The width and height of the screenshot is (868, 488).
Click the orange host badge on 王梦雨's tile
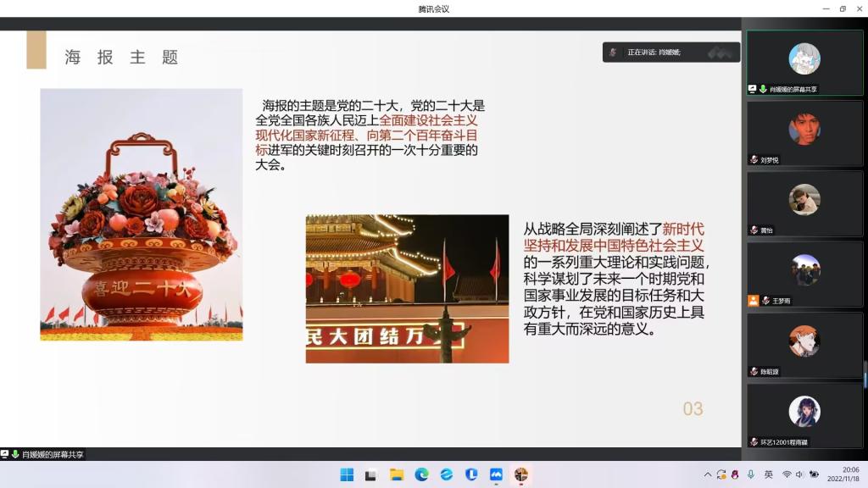pyautogui.click(x=753, y=301)
